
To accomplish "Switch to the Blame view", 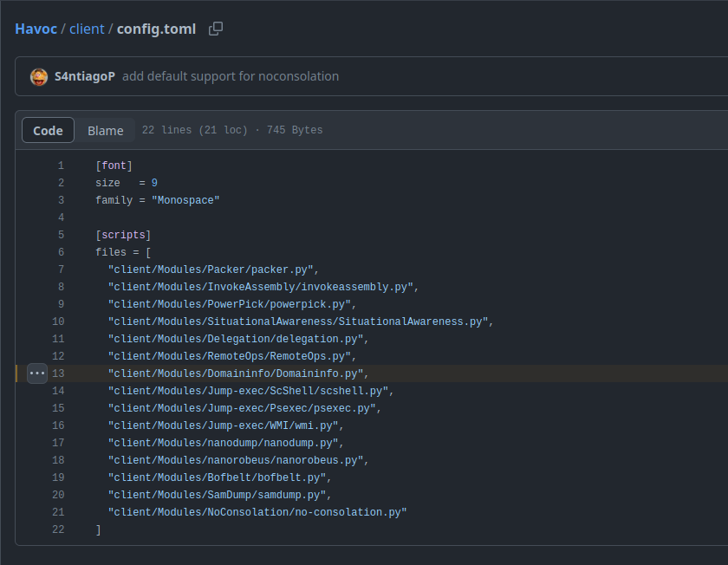I will coord(105,130).
